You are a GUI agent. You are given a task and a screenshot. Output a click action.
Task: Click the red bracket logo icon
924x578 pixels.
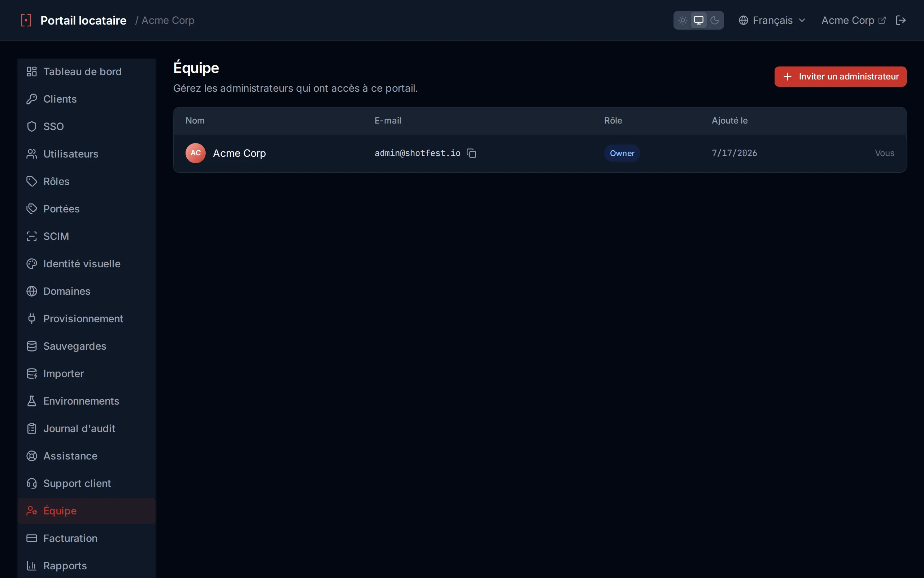pos(26,20)
